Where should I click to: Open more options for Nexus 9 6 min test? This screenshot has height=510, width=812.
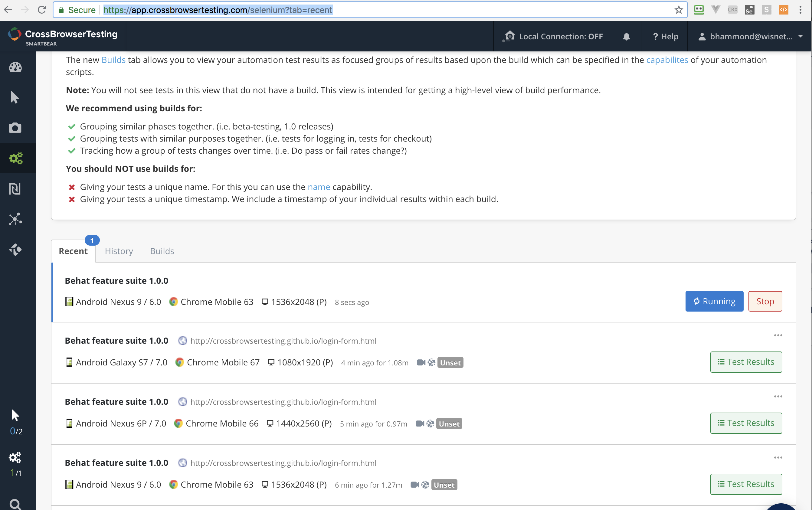778,457
